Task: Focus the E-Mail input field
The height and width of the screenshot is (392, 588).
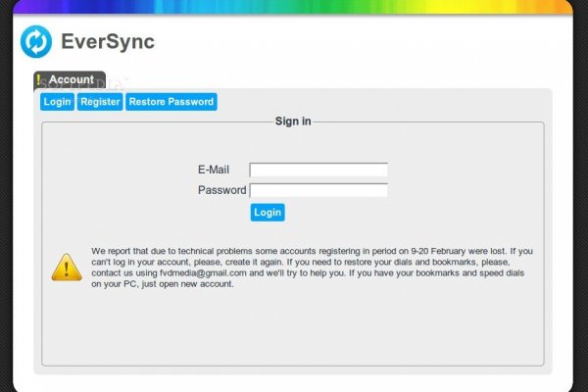Action: (318, 170)
